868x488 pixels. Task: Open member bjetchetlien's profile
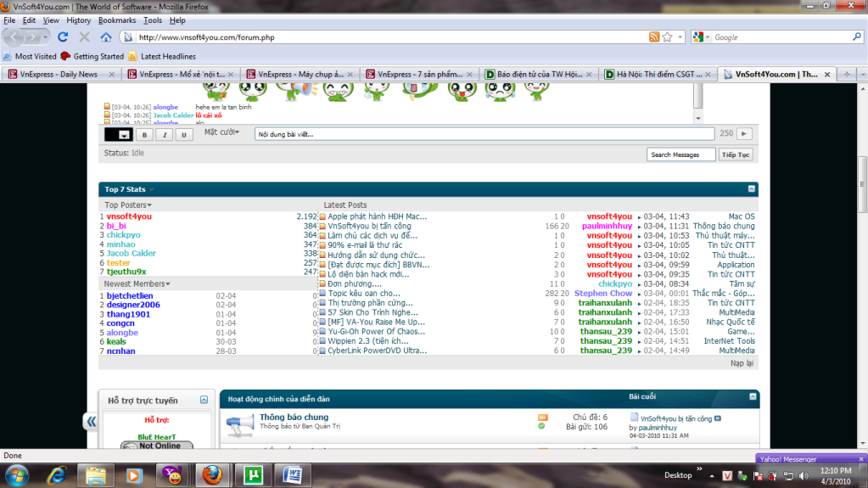click(130, 296)
